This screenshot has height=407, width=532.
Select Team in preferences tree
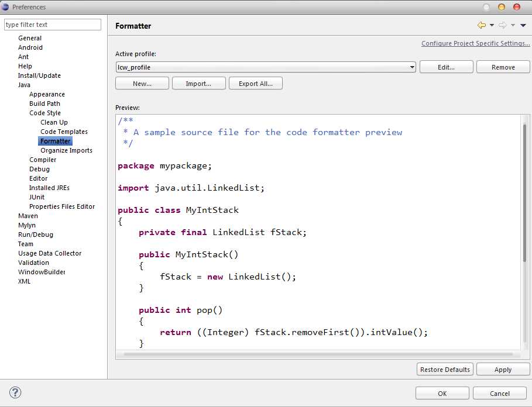tap(25, 244)
